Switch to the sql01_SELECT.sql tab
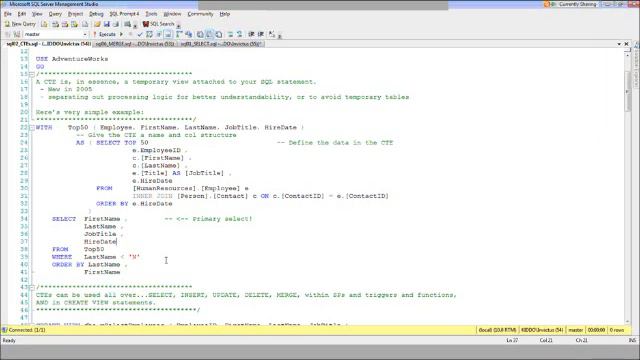 pos(221,44)
